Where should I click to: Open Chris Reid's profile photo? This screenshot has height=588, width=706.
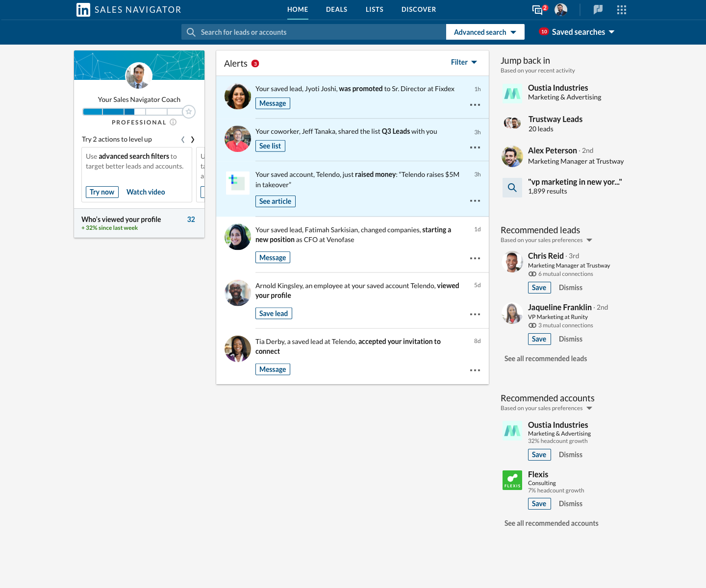point(512,262)
